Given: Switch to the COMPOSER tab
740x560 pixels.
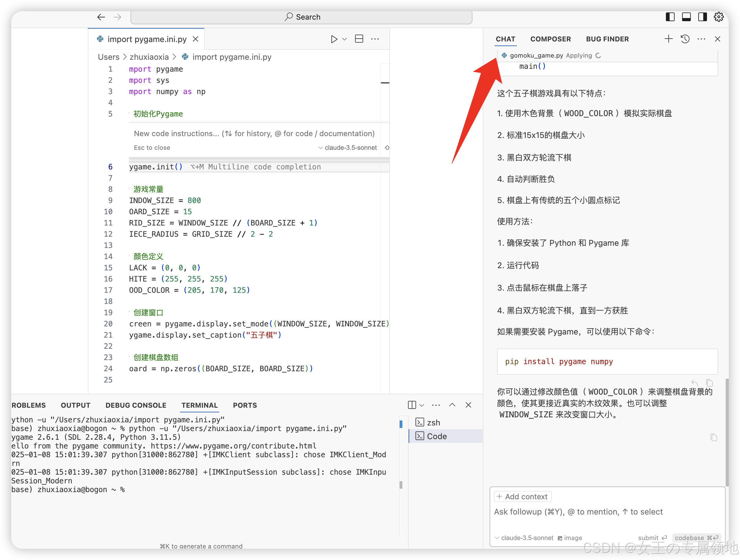Looking at the screenshot, I should click(550, 39).
